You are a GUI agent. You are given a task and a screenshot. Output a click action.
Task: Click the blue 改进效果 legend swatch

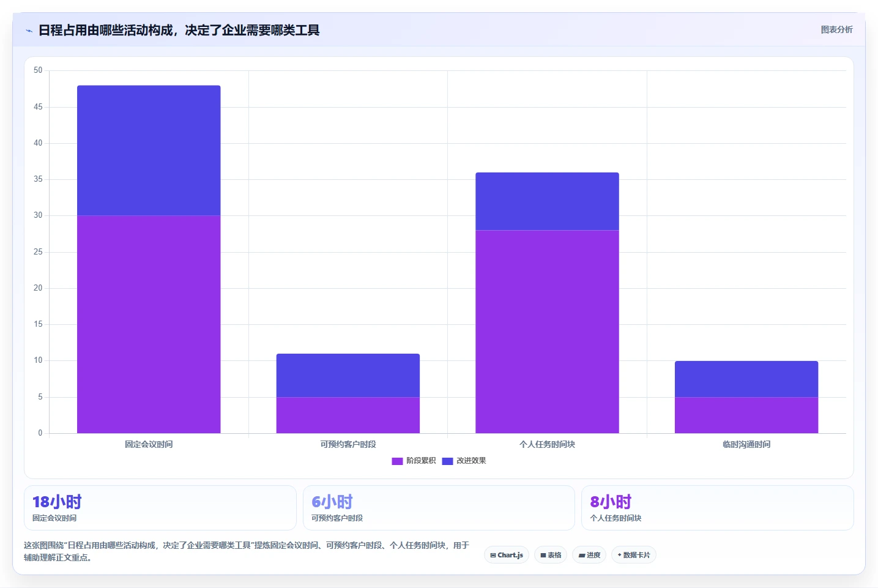(x=447, y=461)
